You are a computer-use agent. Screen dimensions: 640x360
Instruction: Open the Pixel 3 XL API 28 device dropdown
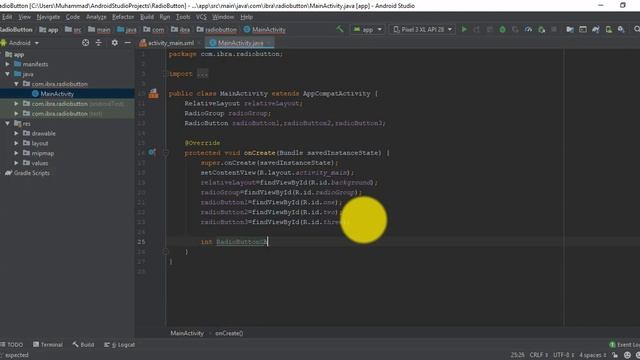pyautogui.click(x=422, y=29)
